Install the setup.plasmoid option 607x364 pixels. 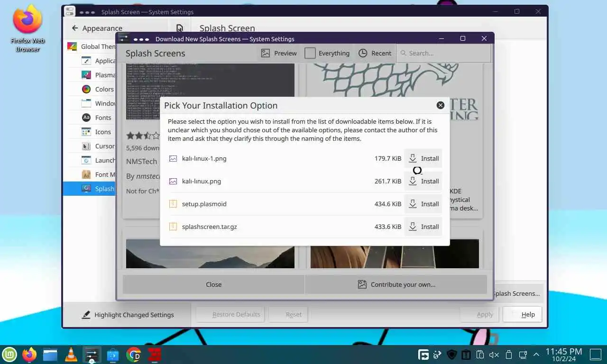[x=423, y=204]
